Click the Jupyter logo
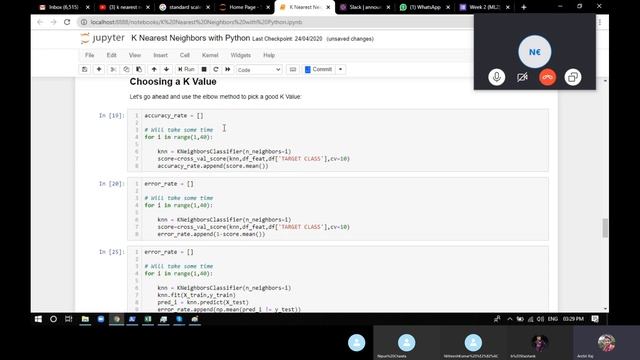 (x=102, y=38)
